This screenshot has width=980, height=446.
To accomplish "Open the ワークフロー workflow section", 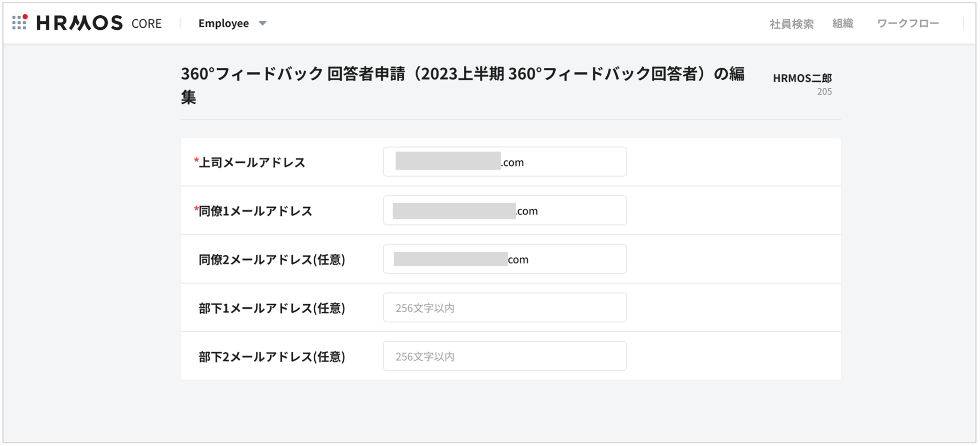I will pyautogui.click(x=909, y=23).
